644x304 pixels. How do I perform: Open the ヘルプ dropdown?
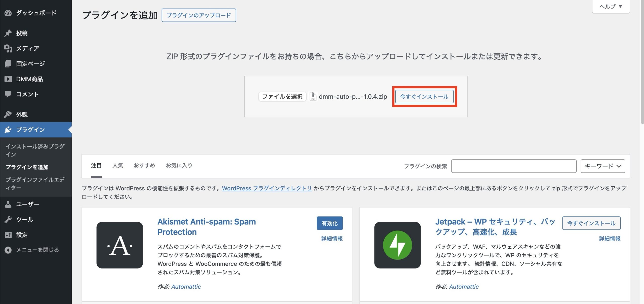tap(611, 6)
